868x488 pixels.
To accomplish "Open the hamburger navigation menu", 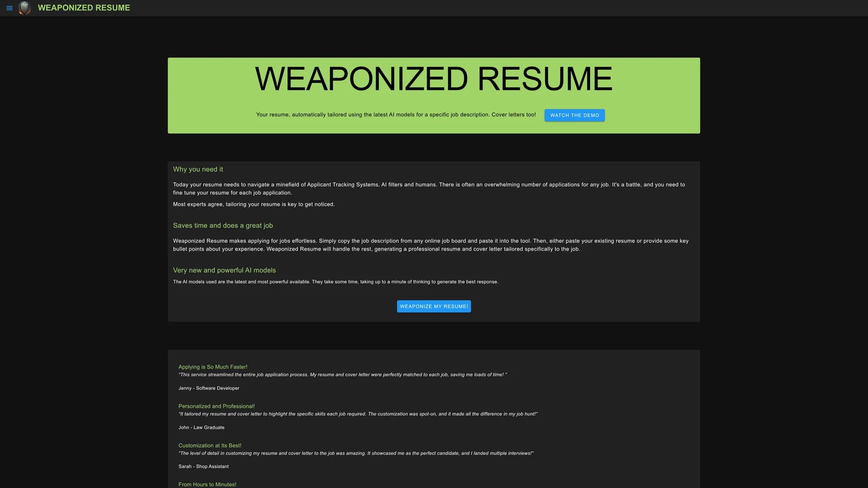I will pyautogui.click(x=9, y=8).
